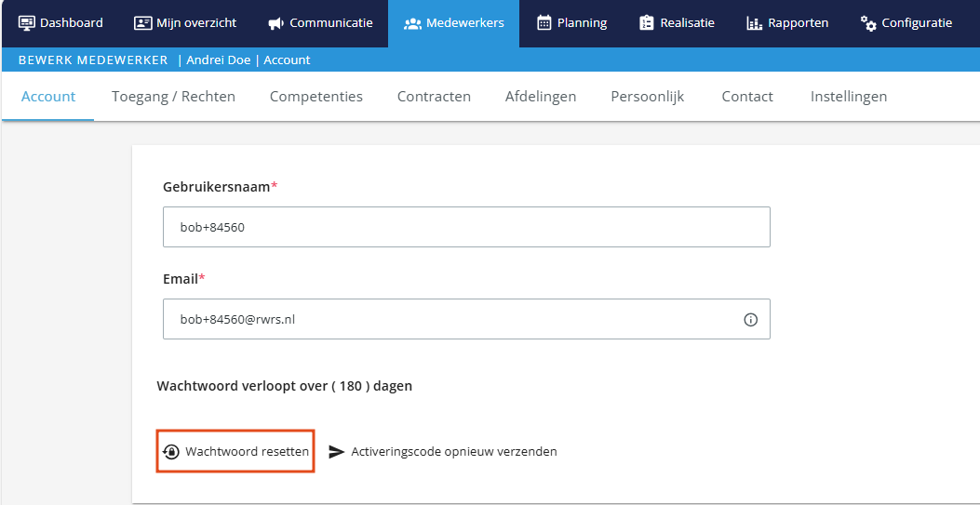The image size is (980, 505).
Task: Click the Configuratie gears icon
Action: [868, 24]
